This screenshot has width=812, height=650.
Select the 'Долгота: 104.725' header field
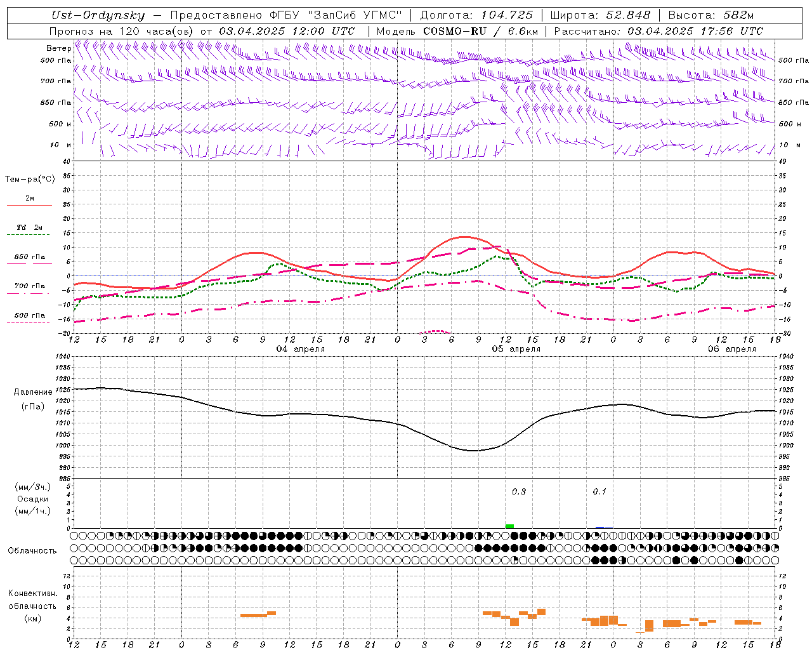(476, 15)
